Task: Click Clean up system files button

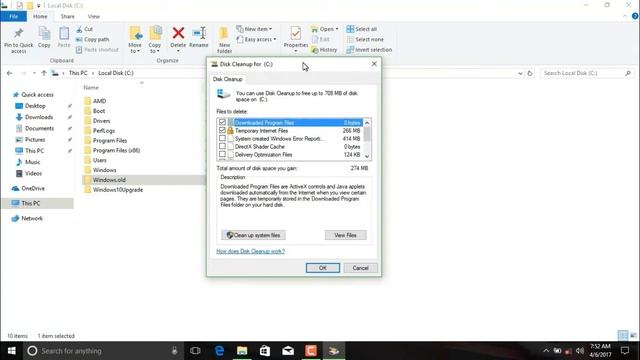Action: click(253, 235)
